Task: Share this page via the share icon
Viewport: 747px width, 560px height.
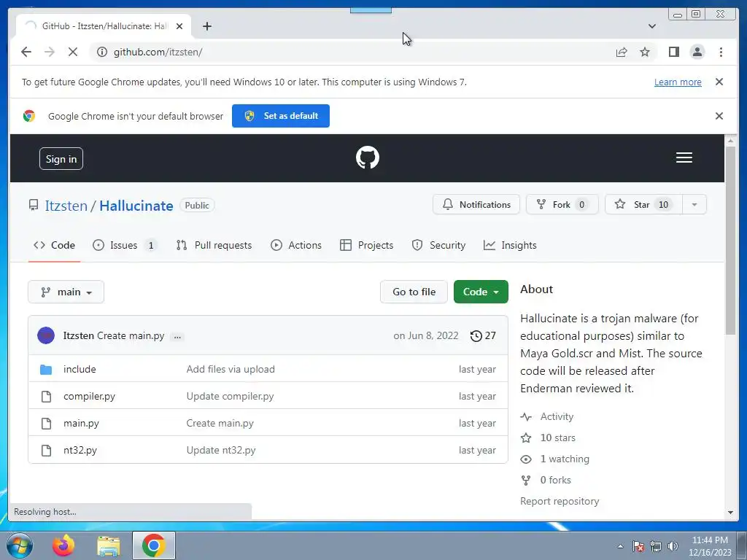Action: (x=622, y=52)
